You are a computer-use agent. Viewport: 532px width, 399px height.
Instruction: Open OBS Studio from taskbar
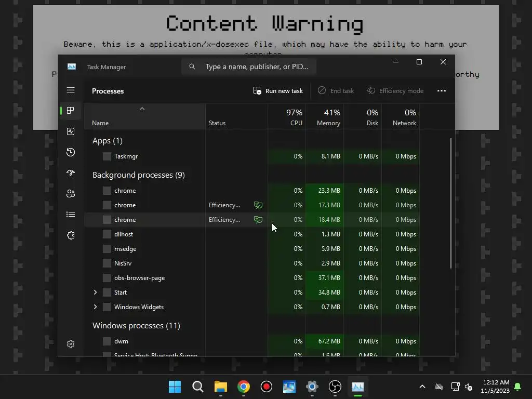coord(335,387)
